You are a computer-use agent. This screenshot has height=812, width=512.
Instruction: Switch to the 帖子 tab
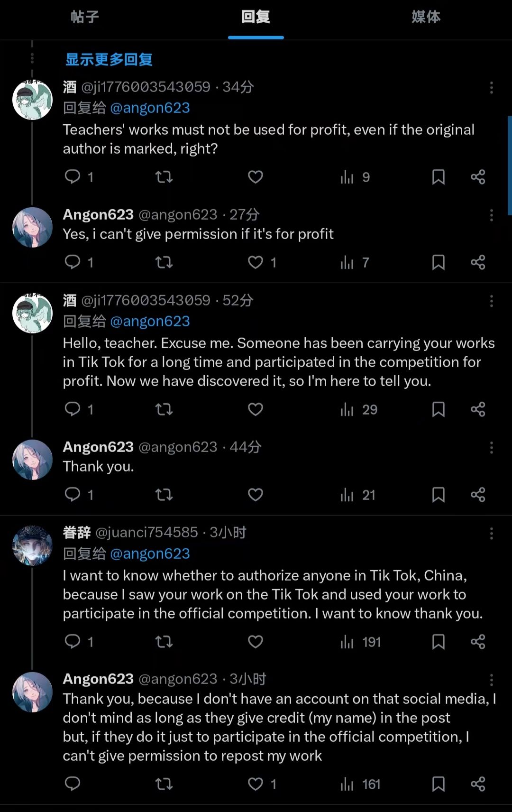(85, 17)
